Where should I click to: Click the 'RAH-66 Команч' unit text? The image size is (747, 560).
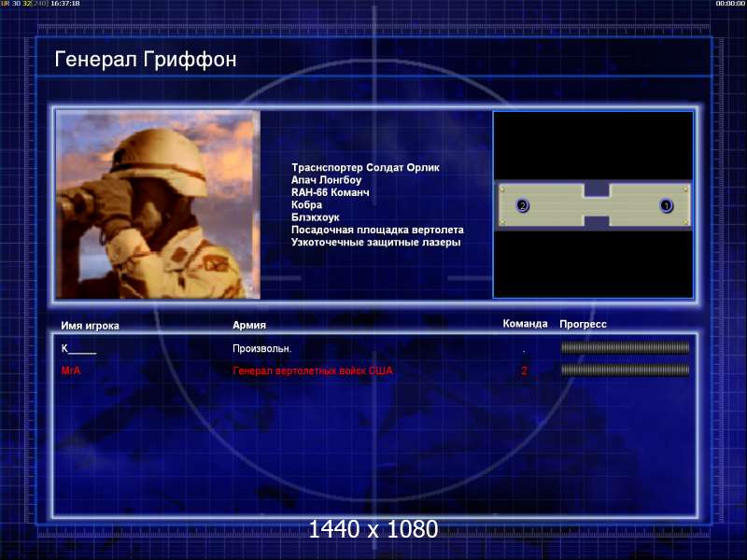pyautogui.click(x=331, y=192)
